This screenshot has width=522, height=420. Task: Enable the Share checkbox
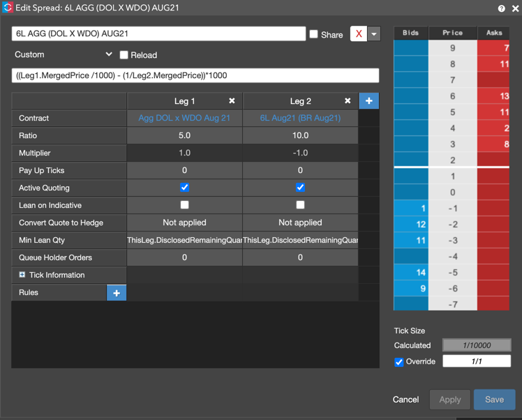pos(313,34)
